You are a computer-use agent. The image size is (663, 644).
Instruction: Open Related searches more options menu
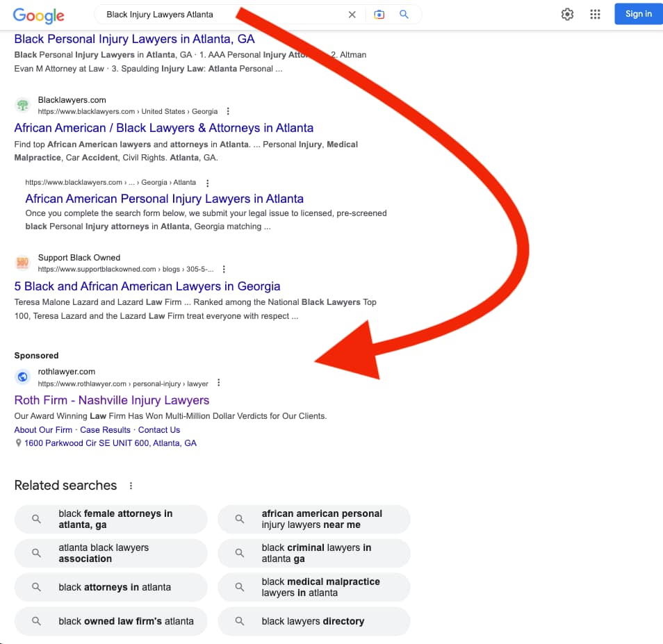pos(131,486)
